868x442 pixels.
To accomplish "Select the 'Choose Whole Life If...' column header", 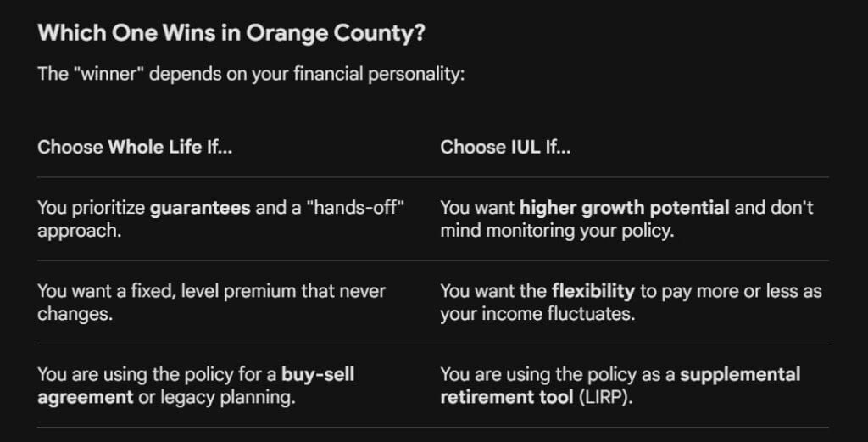I will (135, 147).
